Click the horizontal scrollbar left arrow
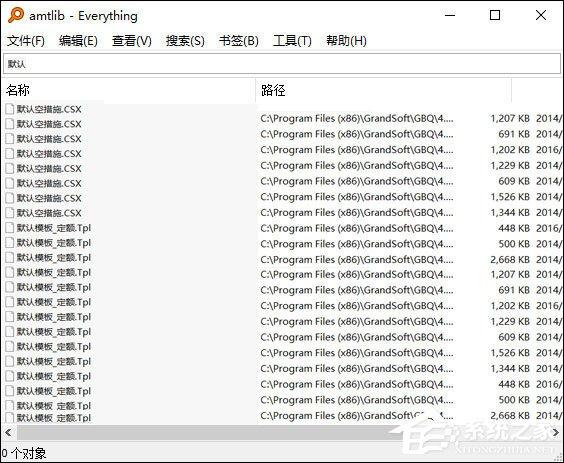 coord(8,433)
